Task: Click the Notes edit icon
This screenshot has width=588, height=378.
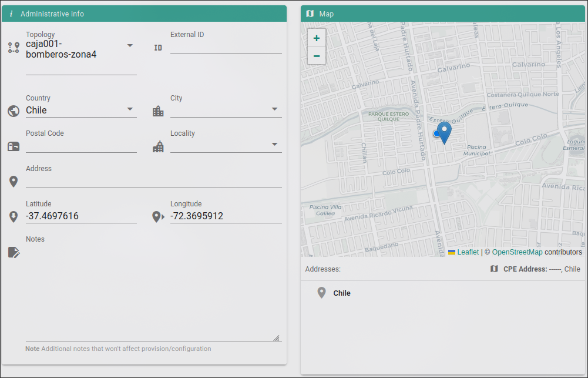Action: pos(14,252)
